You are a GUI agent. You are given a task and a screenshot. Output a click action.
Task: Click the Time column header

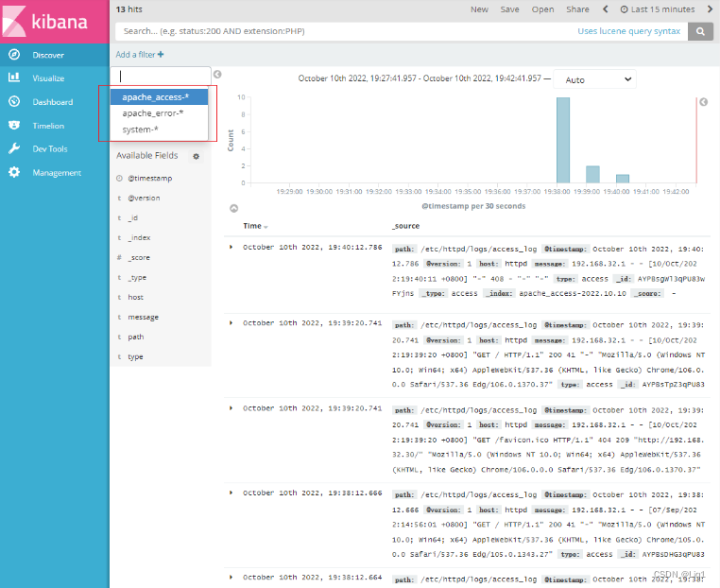(x=252, y=226)
